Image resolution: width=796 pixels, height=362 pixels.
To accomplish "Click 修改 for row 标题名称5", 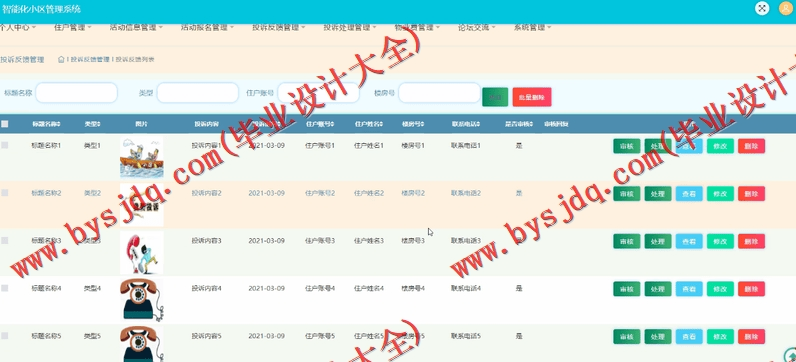I will point(720,337).
